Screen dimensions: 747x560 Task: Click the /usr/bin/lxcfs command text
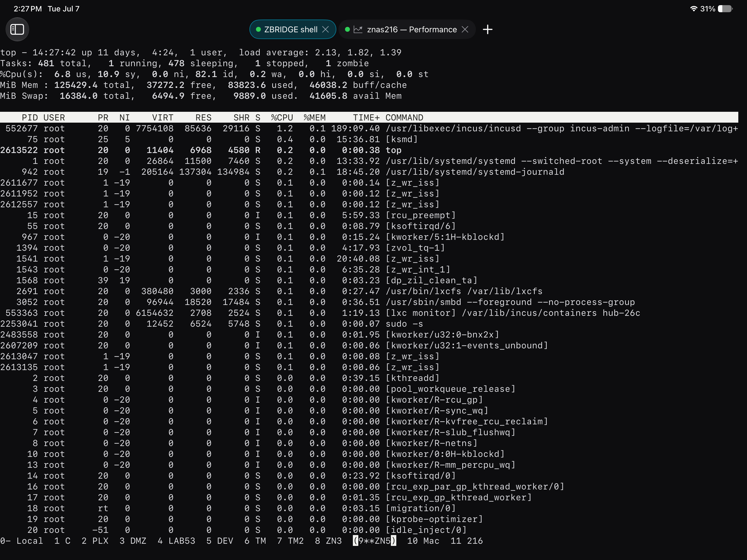464,291
